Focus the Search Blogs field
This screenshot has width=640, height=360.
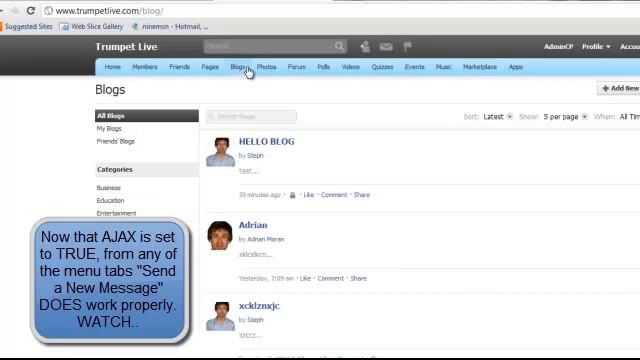coord(251,117)
